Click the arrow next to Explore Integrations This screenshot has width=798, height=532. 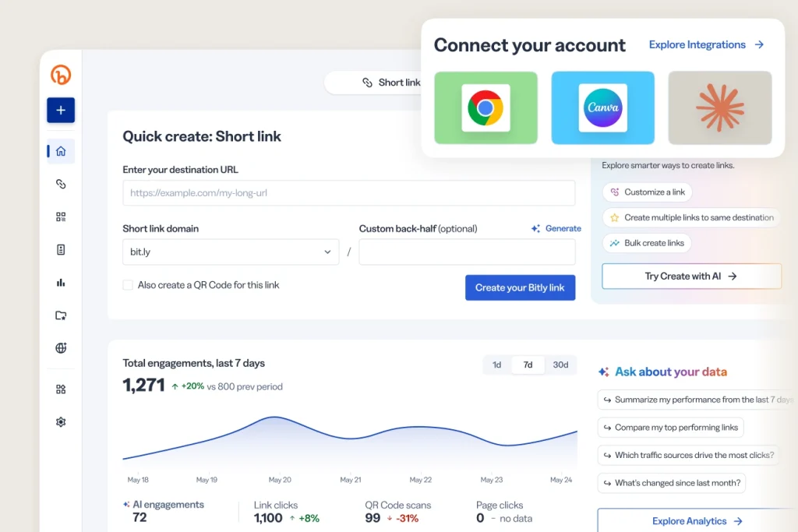[759, 44]
